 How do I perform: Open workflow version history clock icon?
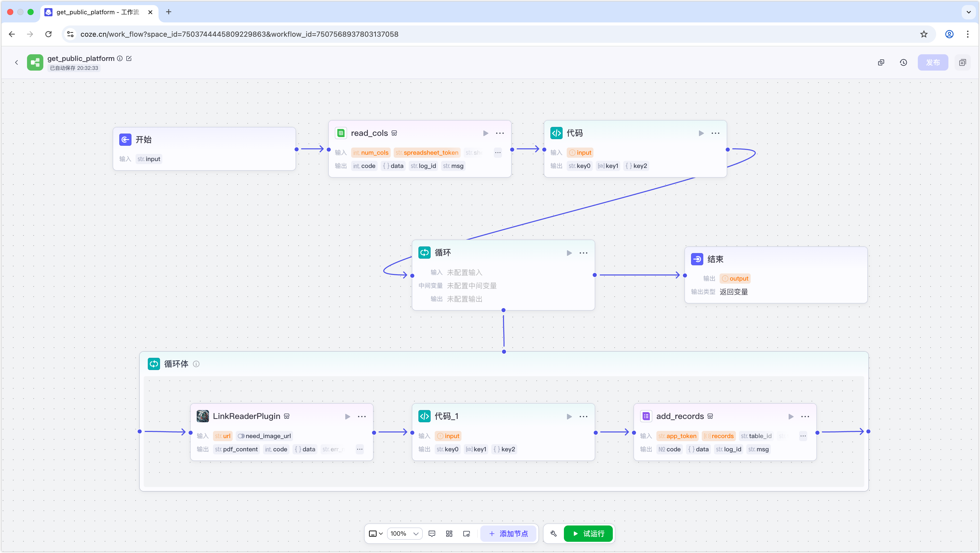(x=904, y=62)
